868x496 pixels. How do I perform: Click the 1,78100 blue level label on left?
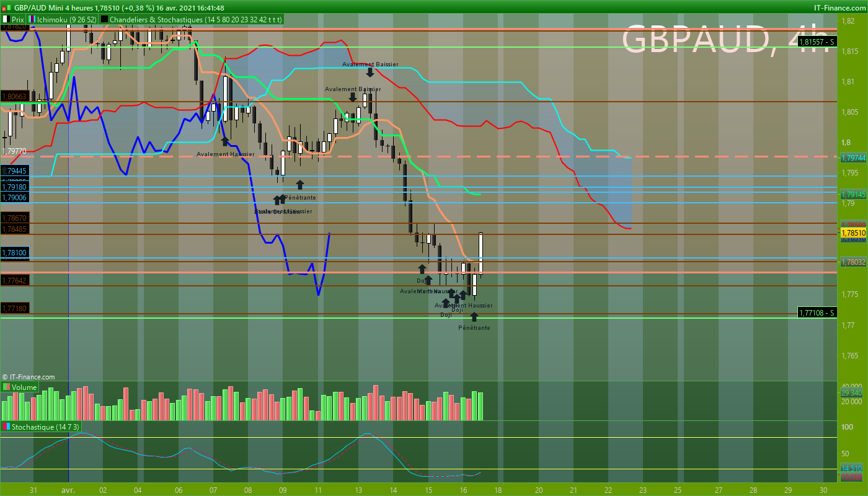[x=14, y=253]
